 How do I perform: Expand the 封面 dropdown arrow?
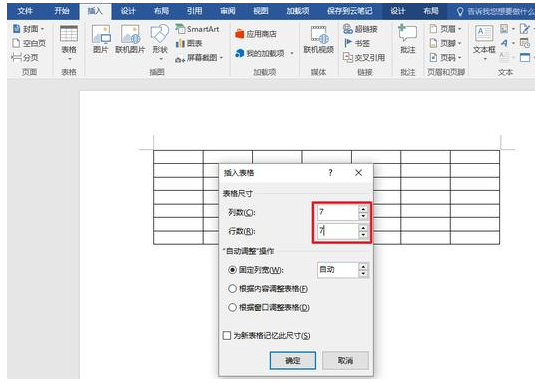[x=42, y=29]
